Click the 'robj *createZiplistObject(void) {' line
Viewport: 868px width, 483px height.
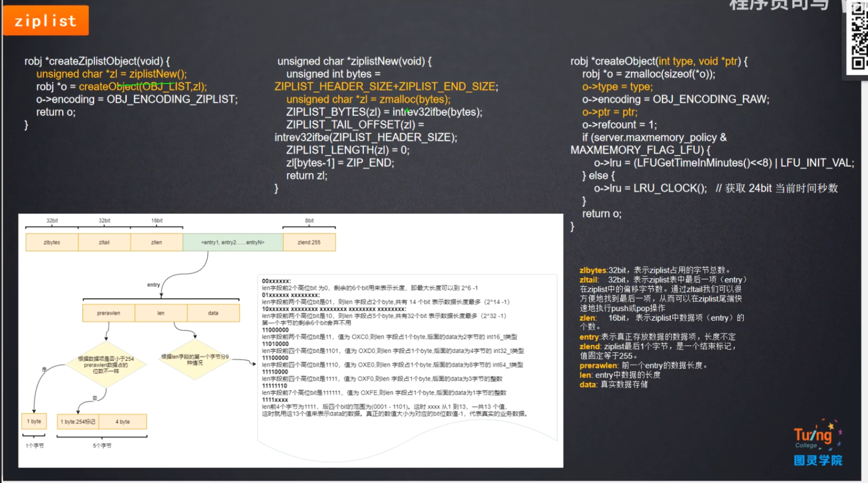click(x=97, y=62)
